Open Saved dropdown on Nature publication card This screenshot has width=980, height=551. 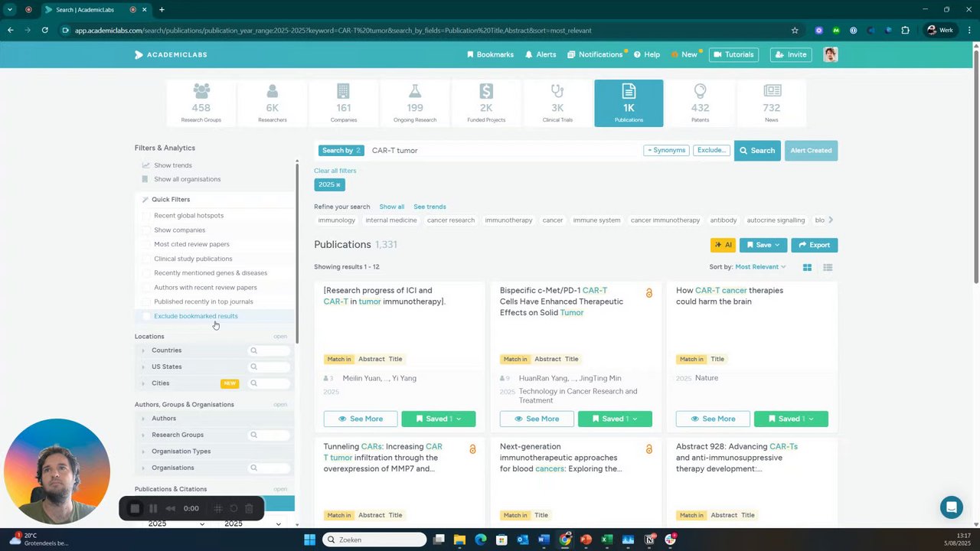791,419
